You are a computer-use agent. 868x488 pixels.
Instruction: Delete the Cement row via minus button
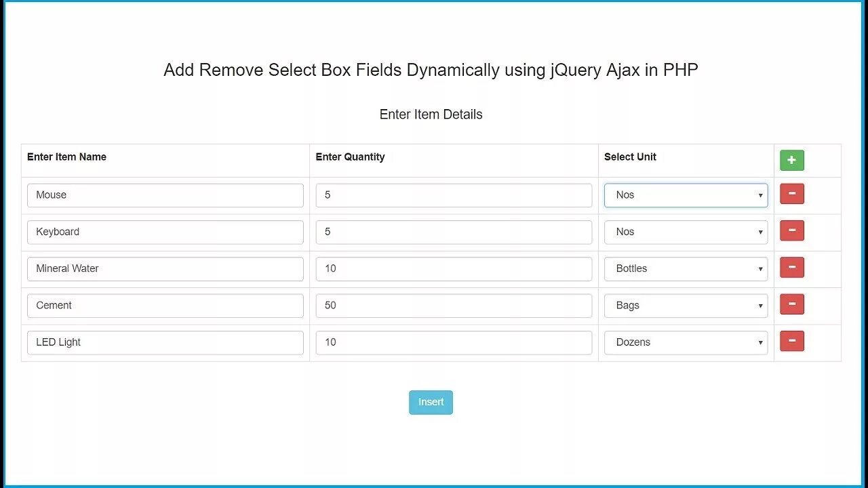791,304
